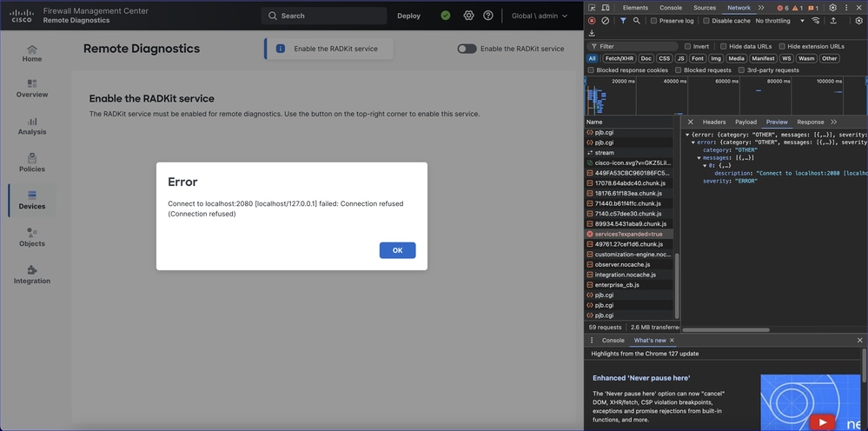Toggle the DevTools device toolbar icon
This screenshot has height=431, width=868.
606,8
